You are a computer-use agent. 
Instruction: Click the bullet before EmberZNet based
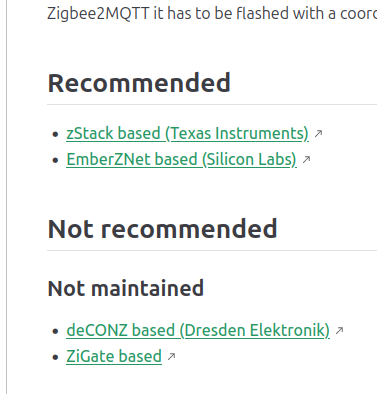(56, 161)
